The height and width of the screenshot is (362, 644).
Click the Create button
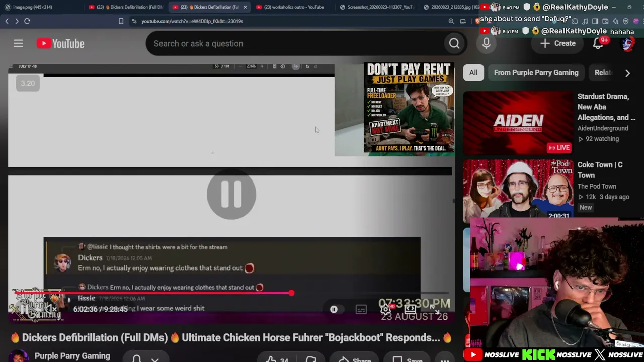tap(558, 44)
